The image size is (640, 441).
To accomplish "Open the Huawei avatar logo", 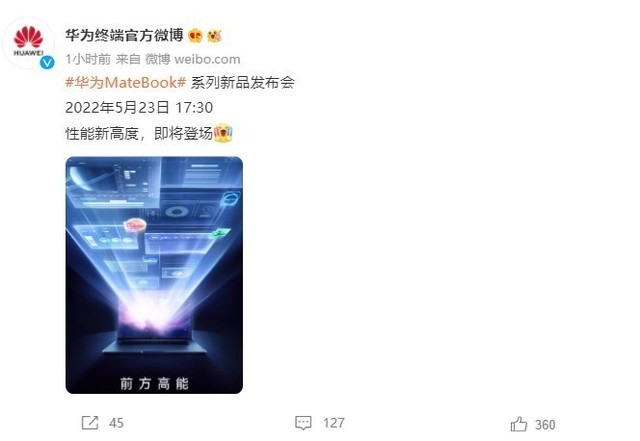I will click(28, 42).
